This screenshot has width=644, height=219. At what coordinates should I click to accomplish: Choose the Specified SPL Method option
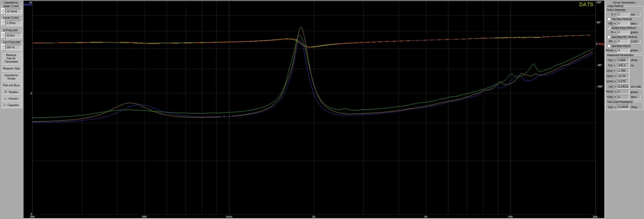[x=609, y=37]
